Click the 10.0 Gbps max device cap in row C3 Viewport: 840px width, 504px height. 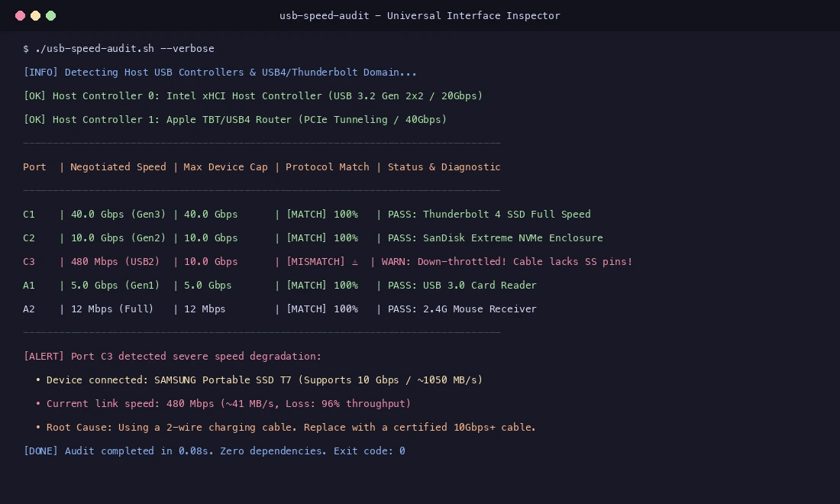pos(211,261)
